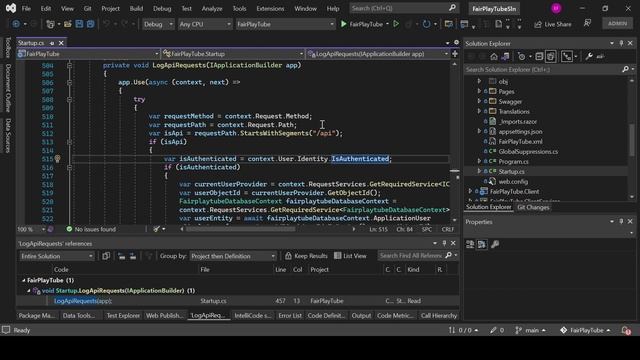This screenshot has width=640, height=360.
Task: Open the Extensions menu
Action: [x=270, y=8]
